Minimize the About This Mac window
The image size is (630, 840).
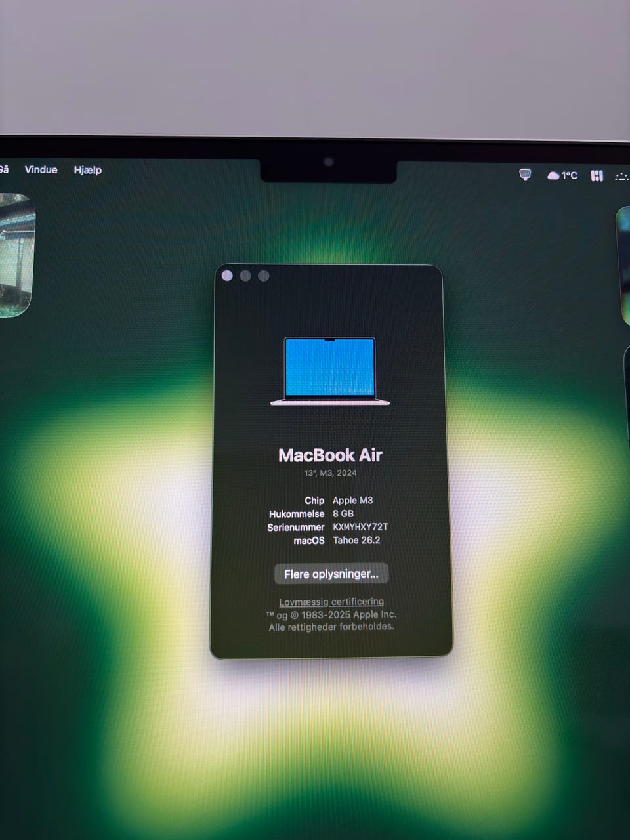pyautogui.click(x=245, y=276)
